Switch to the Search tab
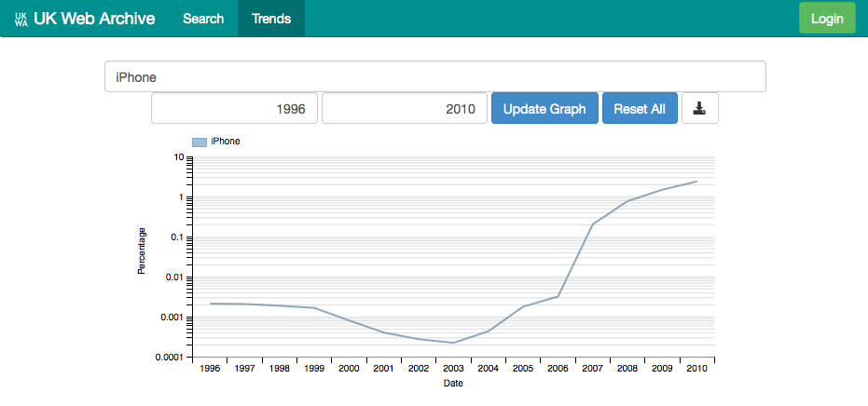The height and width of the screenshot is (406, 868). pos(203,19)
